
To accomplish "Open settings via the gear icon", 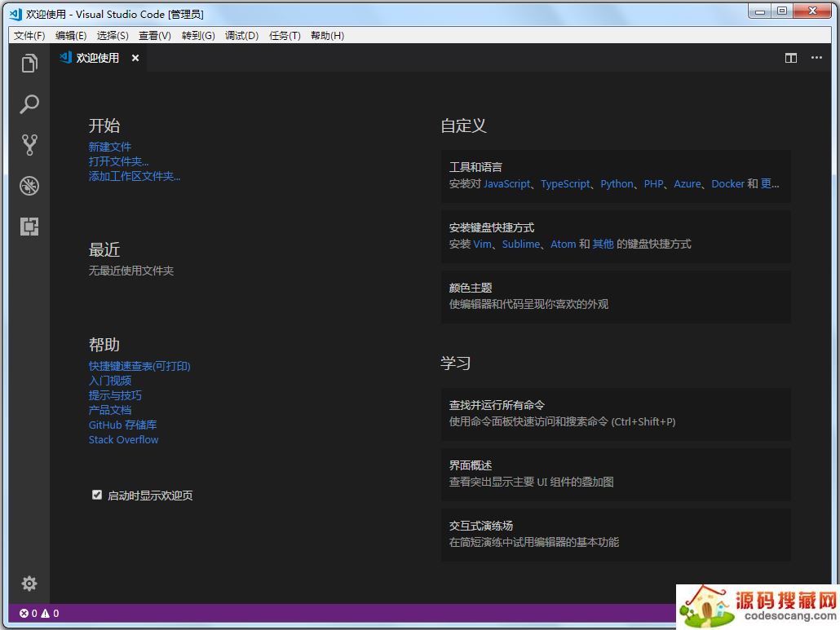I will (x=29, y=584).
